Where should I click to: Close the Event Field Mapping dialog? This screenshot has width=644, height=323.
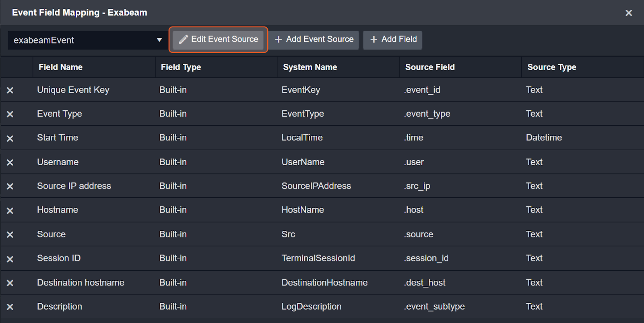click(x=629, y=13)
